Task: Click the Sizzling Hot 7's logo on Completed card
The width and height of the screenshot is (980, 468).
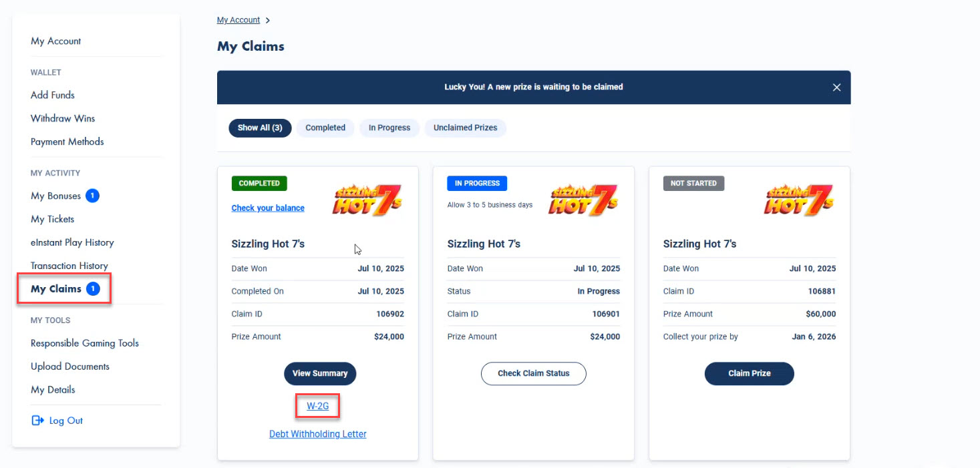Action: [x=367, y=200]
